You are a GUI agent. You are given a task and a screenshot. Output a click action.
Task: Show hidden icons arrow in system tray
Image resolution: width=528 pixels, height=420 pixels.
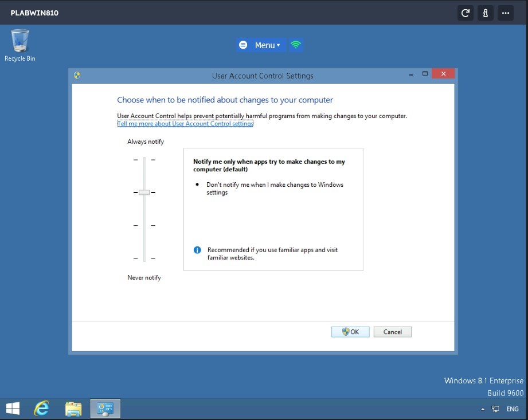(483, 409)
